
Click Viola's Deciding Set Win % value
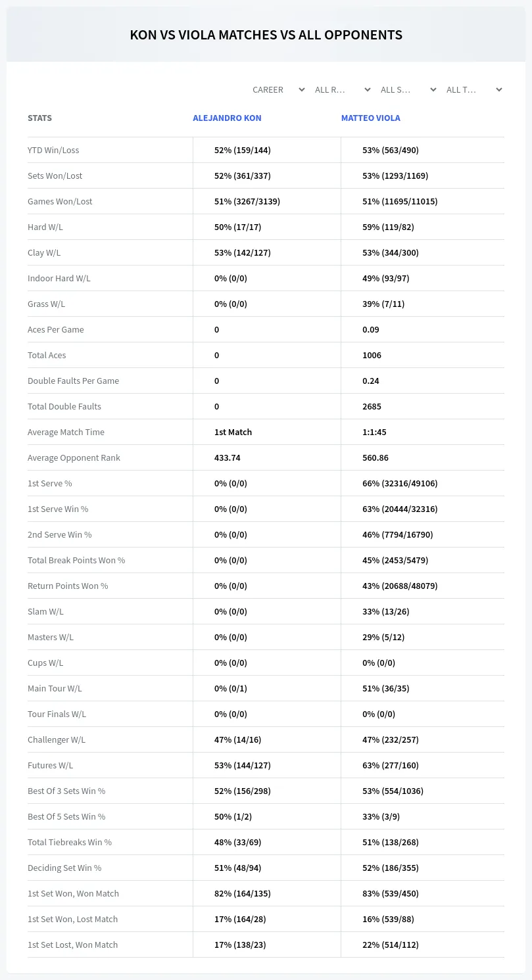pyautogui.click(x=391, y=868)
